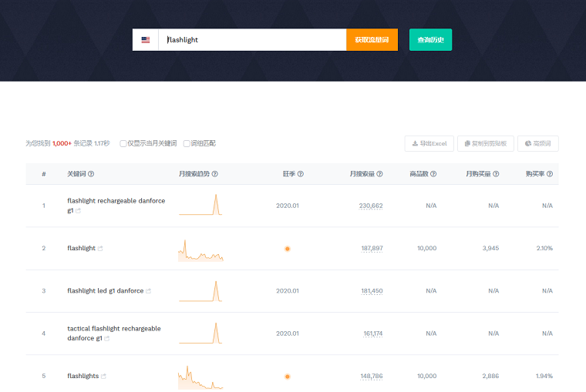Click trend chart in the flashlights row
This screenshot has height=392, width=586.
200,377
